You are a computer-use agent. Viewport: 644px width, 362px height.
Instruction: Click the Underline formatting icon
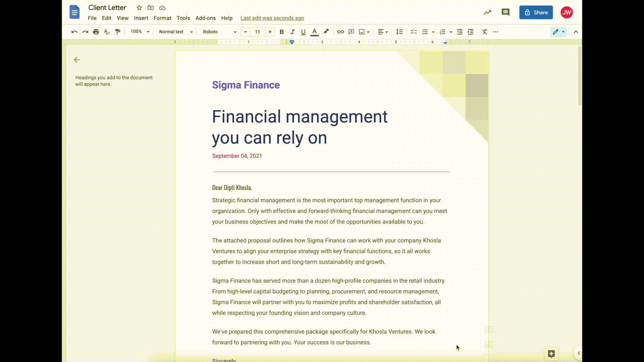[303, 32]
